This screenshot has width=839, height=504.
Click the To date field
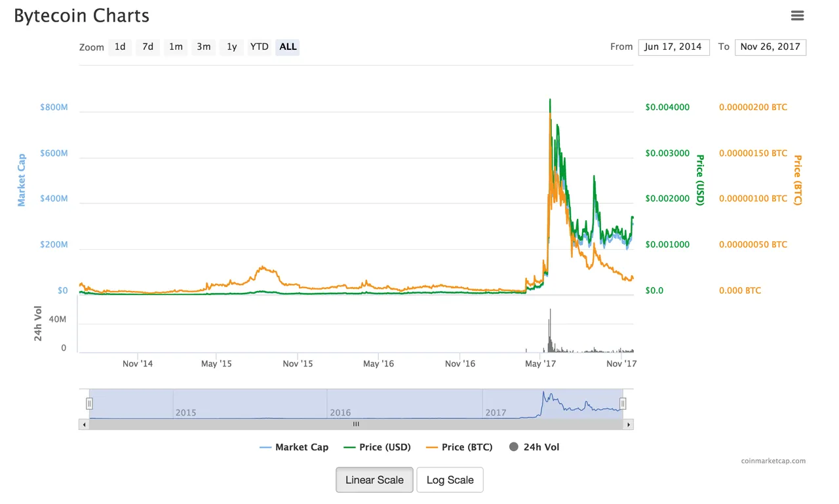pyautogui.click(x=770, y=47)
